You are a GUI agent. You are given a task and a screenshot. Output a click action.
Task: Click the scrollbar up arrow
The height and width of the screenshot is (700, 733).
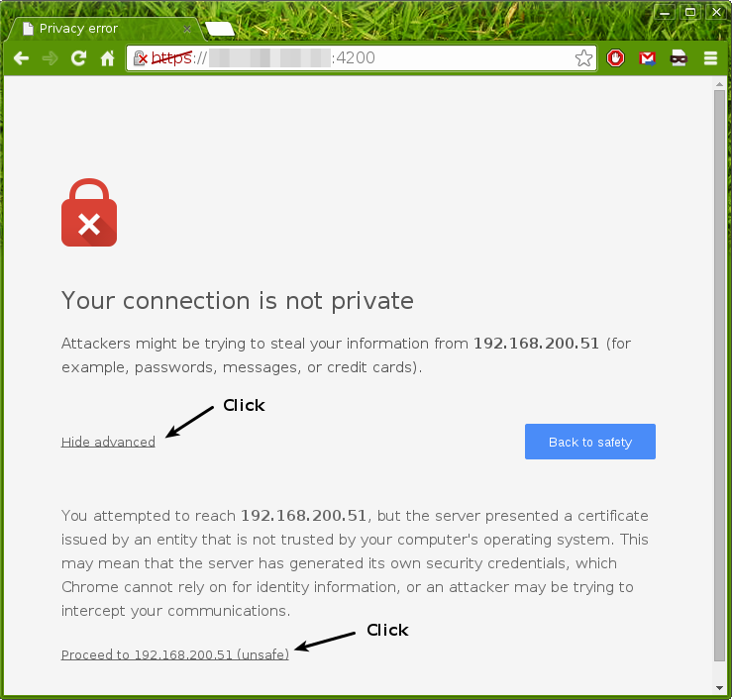click(719, 84)
